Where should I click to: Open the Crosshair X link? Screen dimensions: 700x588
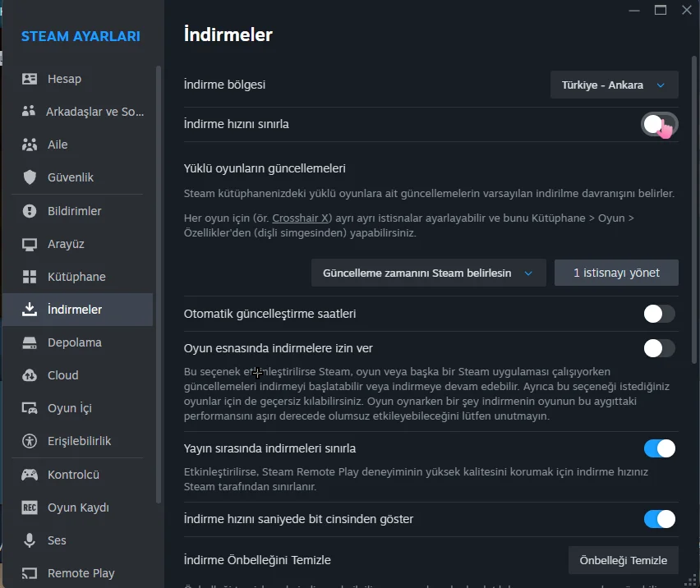300,218
